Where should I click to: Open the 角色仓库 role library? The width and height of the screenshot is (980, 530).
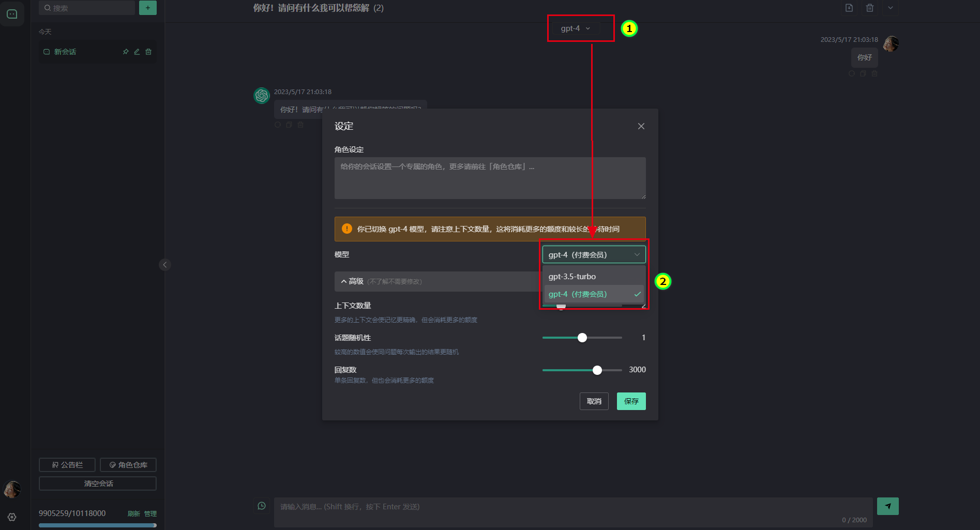(x=128, y=465)
